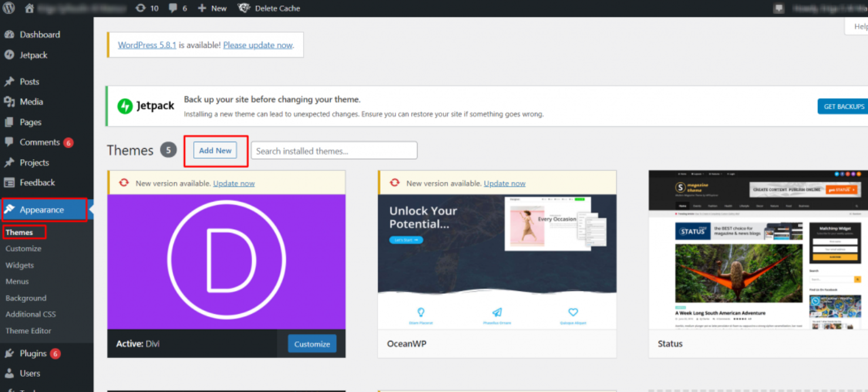Click the update refresh icon on Divi

124,183
